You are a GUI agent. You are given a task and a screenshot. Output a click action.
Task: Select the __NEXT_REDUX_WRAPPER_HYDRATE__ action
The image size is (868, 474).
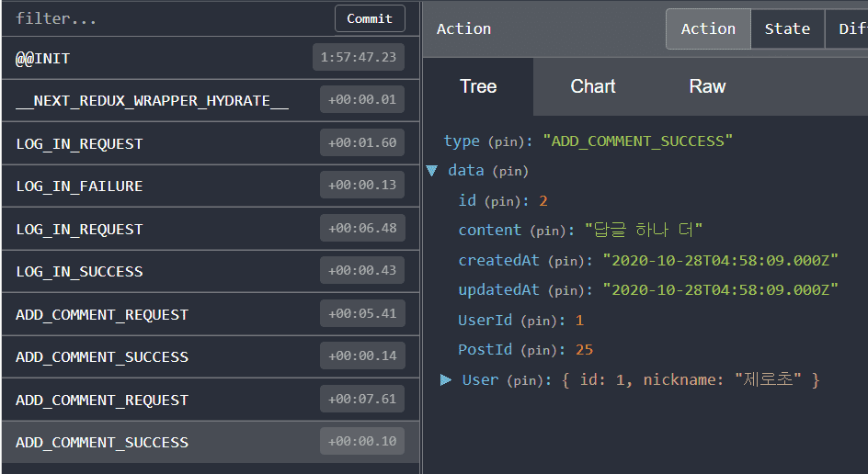(x=211, y=101)
